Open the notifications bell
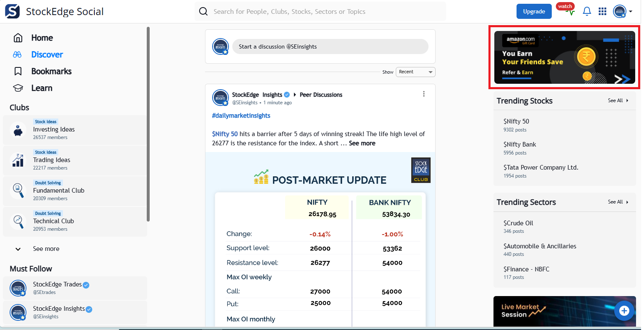 point(587,11)
